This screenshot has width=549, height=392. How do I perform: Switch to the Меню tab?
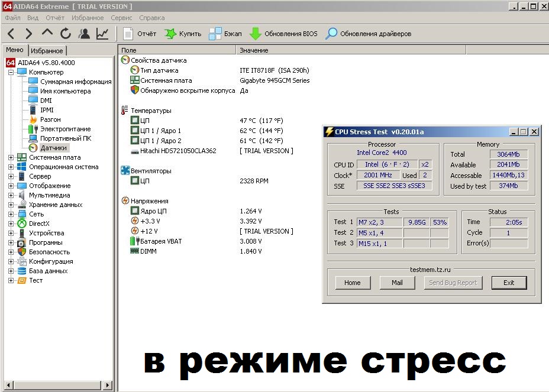15,50
